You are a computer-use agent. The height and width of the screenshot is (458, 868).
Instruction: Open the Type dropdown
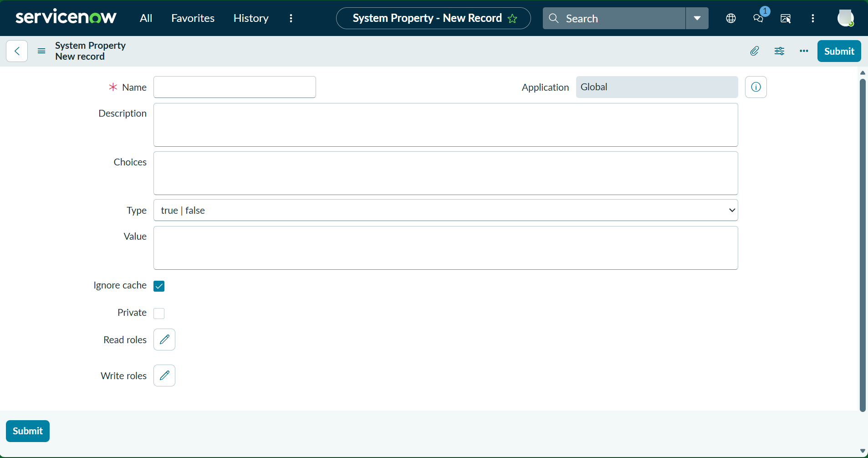coord(445,210)
